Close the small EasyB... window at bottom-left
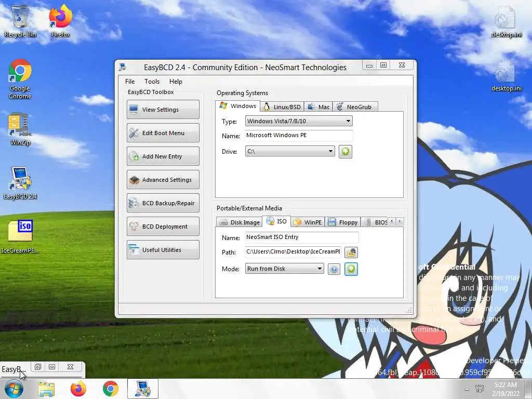This screenshot has height=399, width=532. coord(70,367)
